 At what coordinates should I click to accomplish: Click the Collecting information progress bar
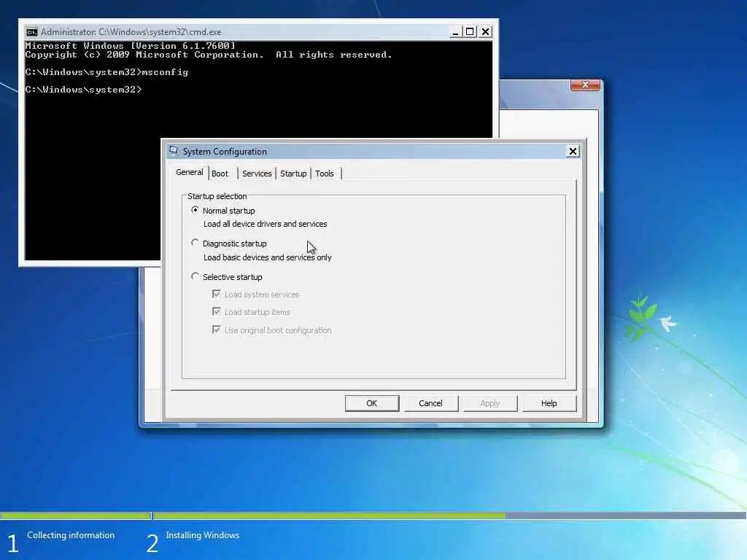pos(75,516)
